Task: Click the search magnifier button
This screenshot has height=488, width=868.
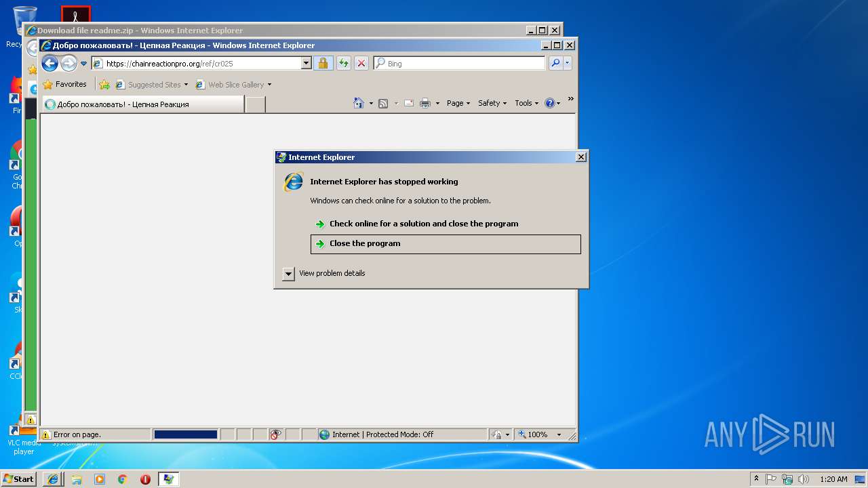Action: [555, 64]
